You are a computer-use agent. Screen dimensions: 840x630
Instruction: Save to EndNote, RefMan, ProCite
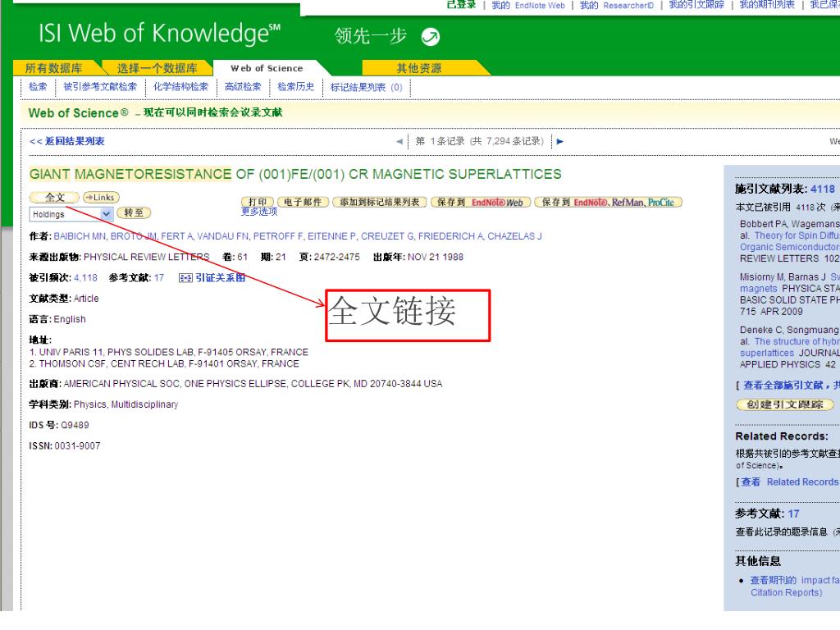(x=608, y=202)
